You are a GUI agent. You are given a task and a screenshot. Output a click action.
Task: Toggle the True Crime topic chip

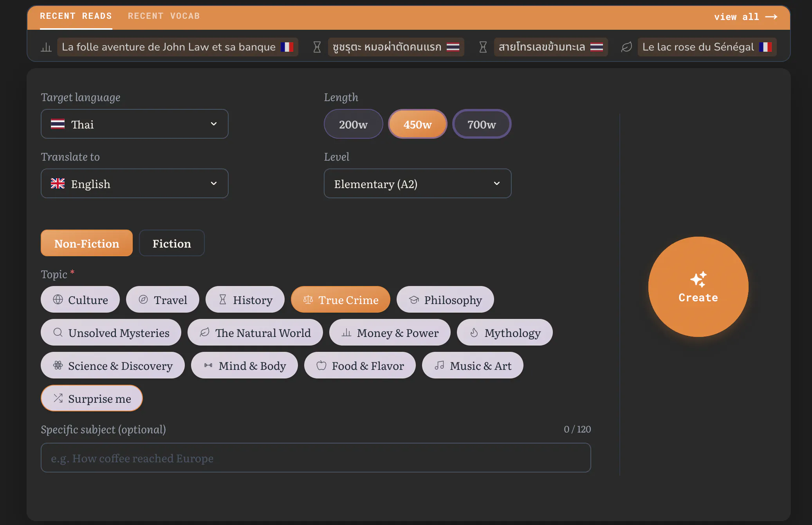coord(341,299)
